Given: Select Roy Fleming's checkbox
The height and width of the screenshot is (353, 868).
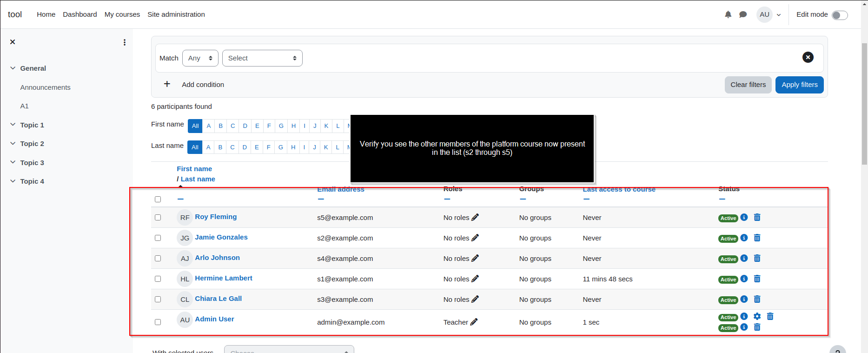Looking at the screenshot, I should click(x=158, y=217).
